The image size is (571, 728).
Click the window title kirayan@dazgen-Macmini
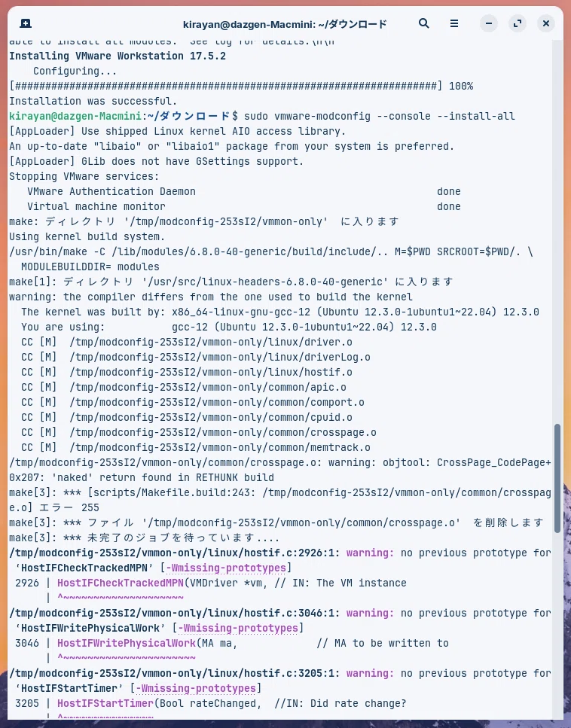(x=284, y=24)
